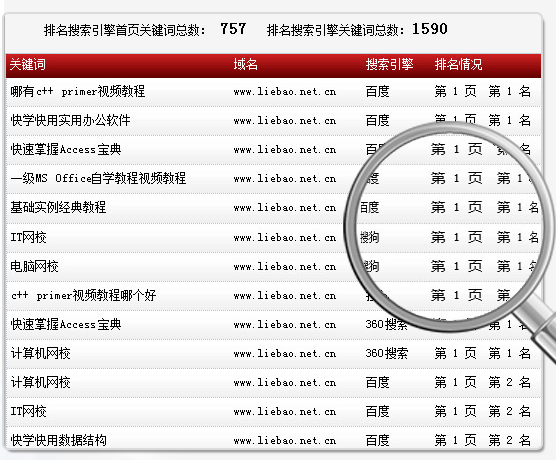Click domain in the 电脑网校 row
Image resolution: width=556 pixels, height=460 pixels.
click(285, 267)
